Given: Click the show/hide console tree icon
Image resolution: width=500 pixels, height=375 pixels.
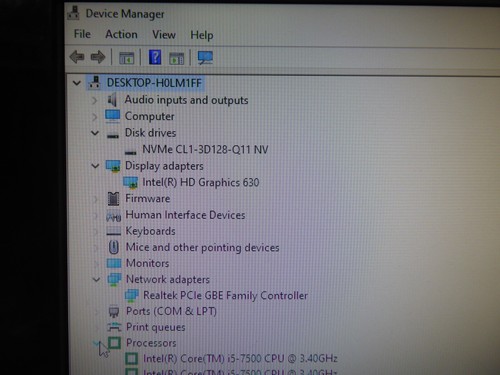Looking at the screenshot, I should pos(127,58).
